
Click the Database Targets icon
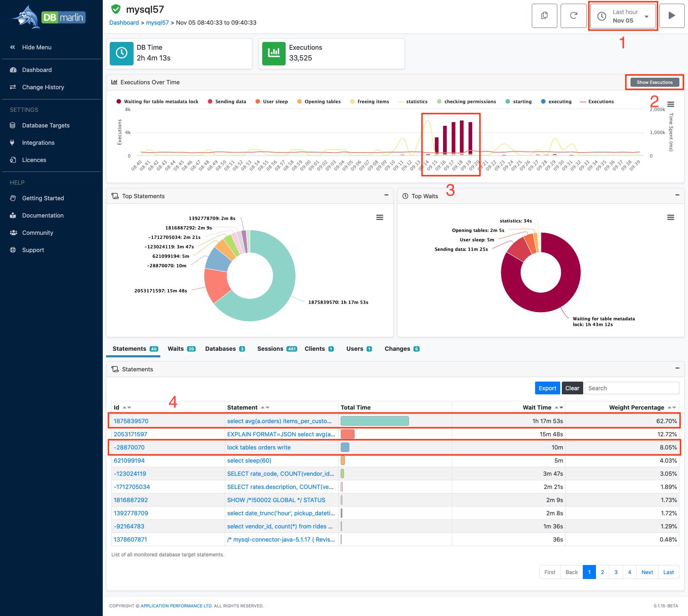(x=13, y=125)
